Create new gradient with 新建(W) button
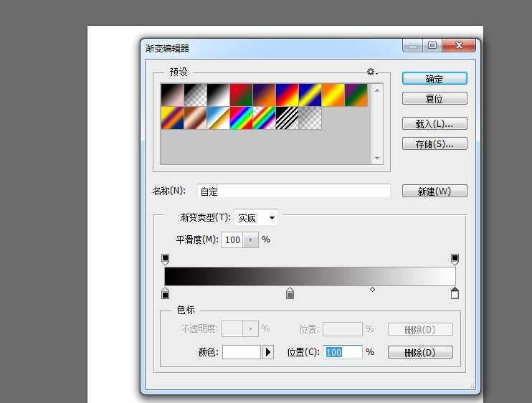Viewport: 532px width, 403px height. click(434, 191)
